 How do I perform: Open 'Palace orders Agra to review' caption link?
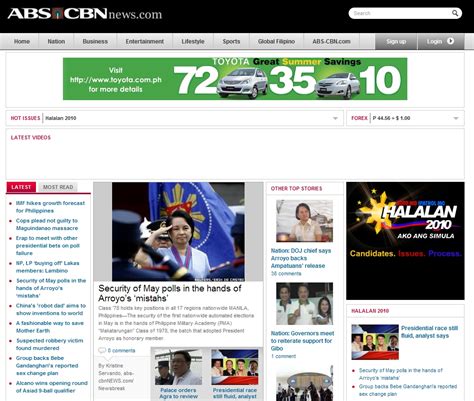[178, 393]
